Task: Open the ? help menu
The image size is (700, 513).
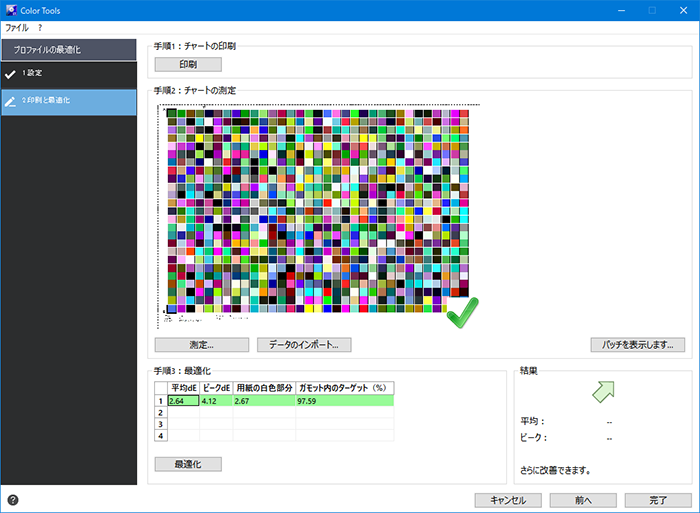Action: pos(40,28)
